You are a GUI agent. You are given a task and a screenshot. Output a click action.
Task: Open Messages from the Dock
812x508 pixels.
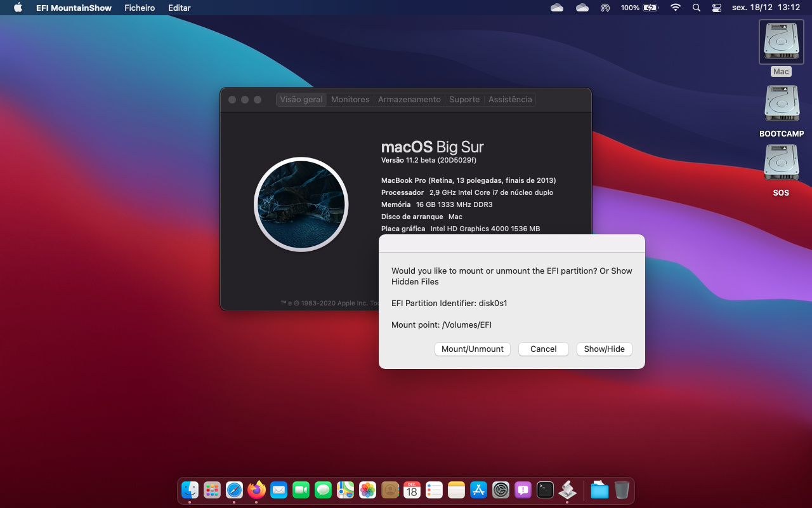[x=323, y=490]
